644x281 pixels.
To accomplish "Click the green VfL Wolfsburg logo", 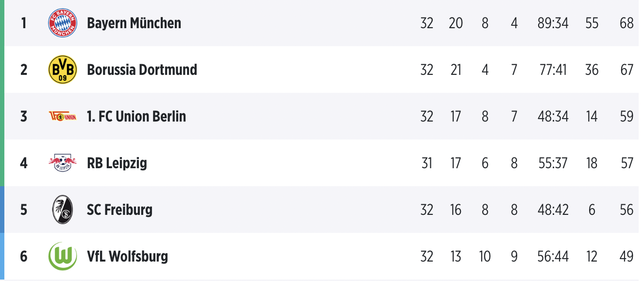I will [63, 256].
